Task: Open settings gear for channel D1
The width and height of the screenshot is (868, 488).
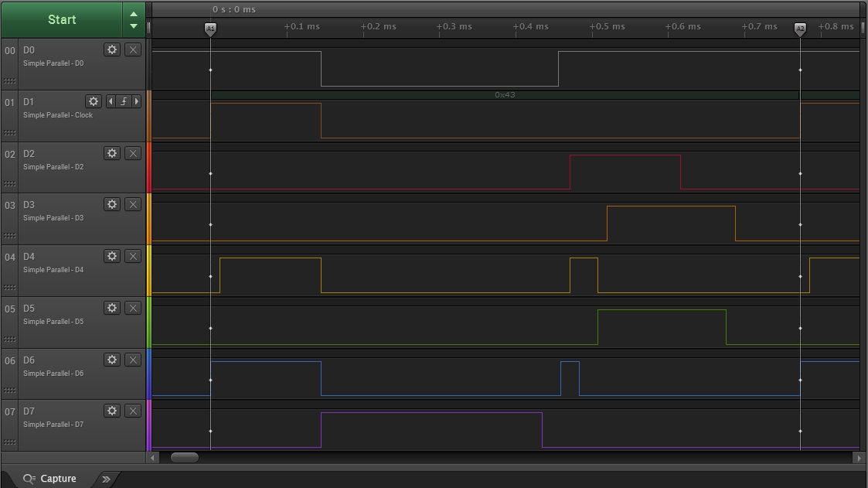Action: (94, 101)
